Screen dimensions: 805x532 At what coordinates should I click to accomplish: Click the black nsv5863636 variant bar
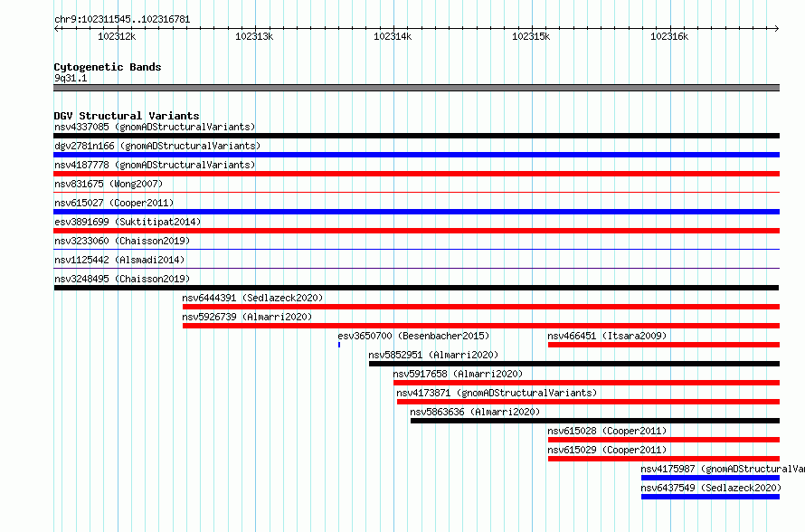[x=595, y=421]
